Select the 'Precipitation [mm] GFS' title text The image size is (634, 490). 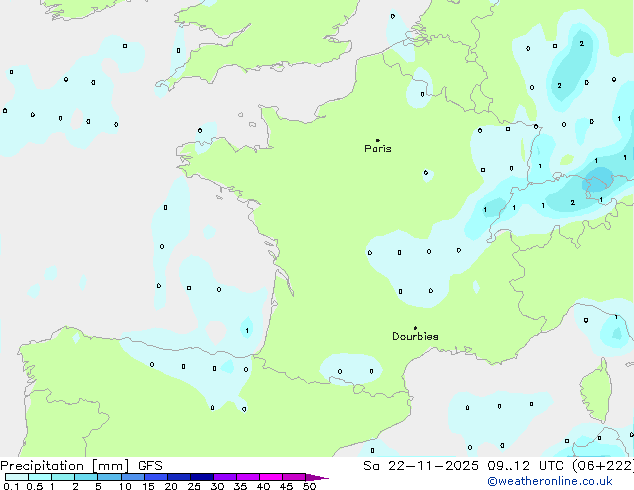click(x=81, y=466)
